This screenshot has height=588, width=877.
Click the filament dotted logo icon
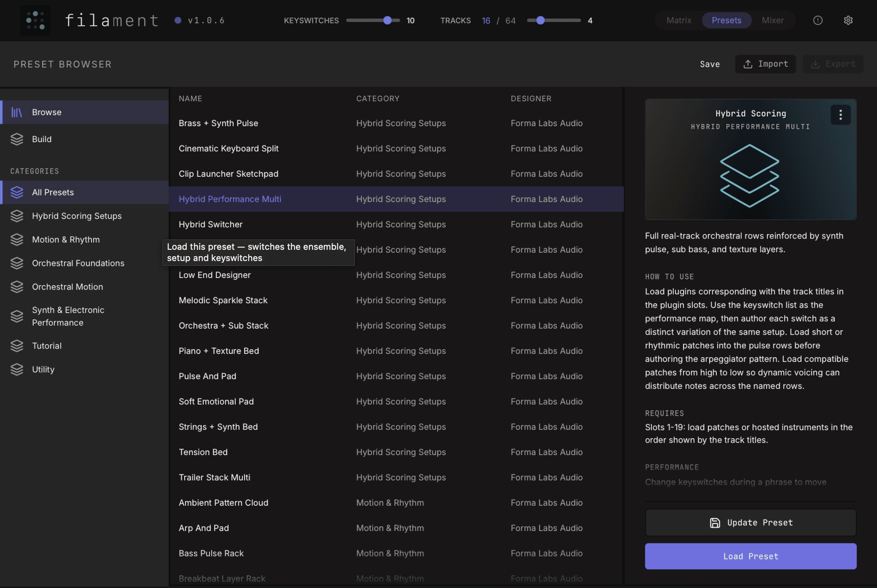pyautogui.click(x=35, y=20)
